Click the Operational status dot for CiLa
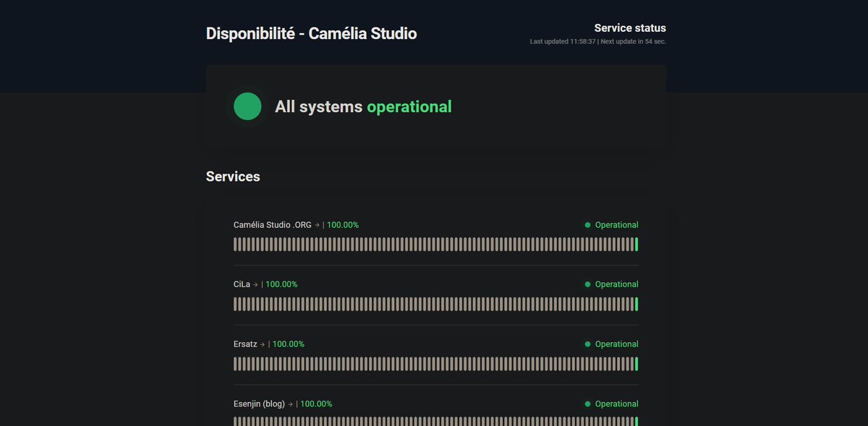This screenshot has width=868, height=426. [587, 284]
